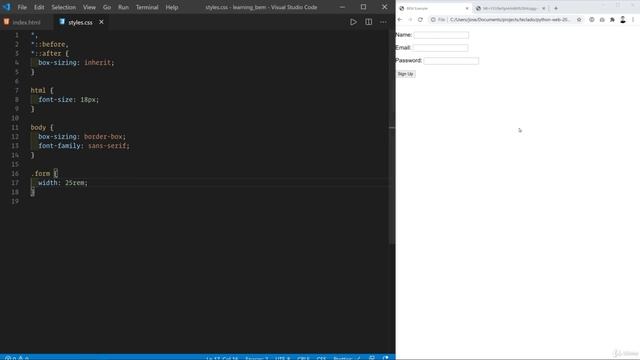This screenshot has height=360, width=640.
Task: Click line number 19 in the gutter
Action: tap(15, 201)
